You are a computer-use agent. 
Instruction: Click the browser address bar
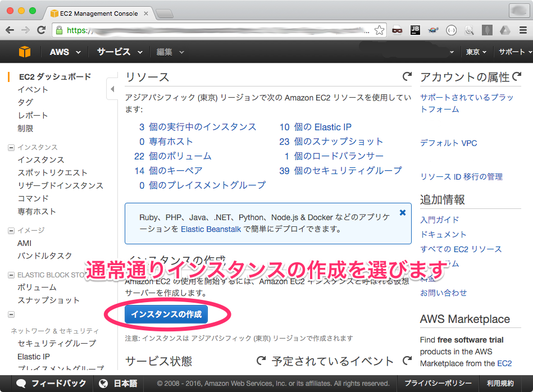(x=219, y=30)
